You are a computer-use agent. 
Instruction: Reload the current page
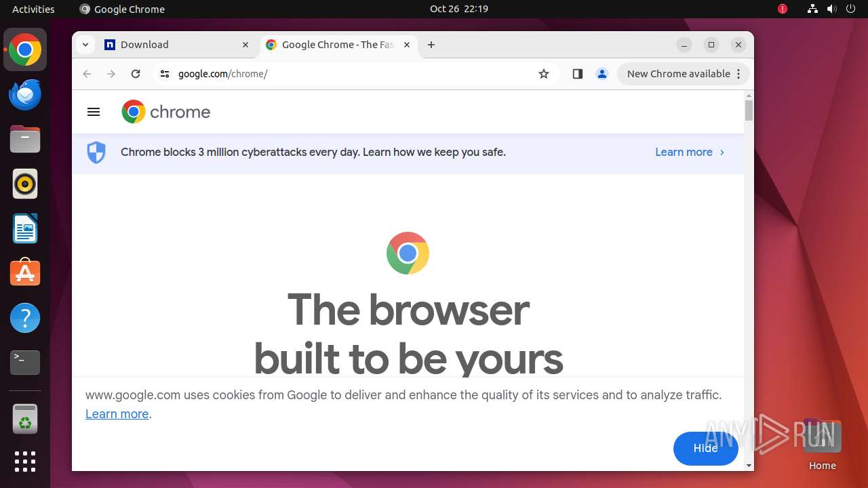point(136,74)
